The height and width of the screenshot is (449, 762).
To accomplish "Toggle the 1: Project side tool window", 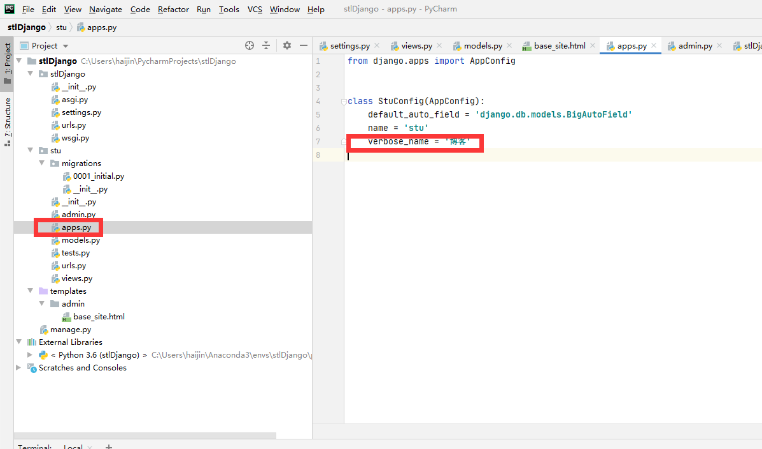I will [7, 62].
